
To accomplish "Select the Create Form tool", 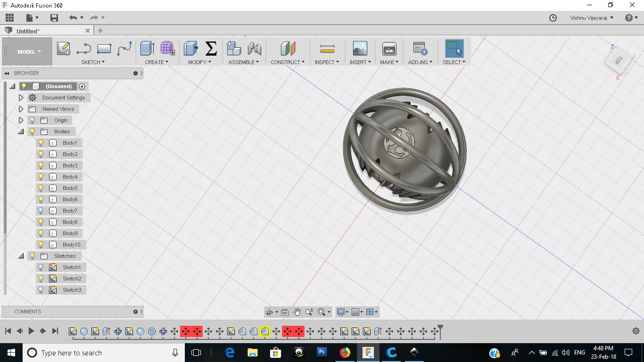I will (x=167, y=48).
